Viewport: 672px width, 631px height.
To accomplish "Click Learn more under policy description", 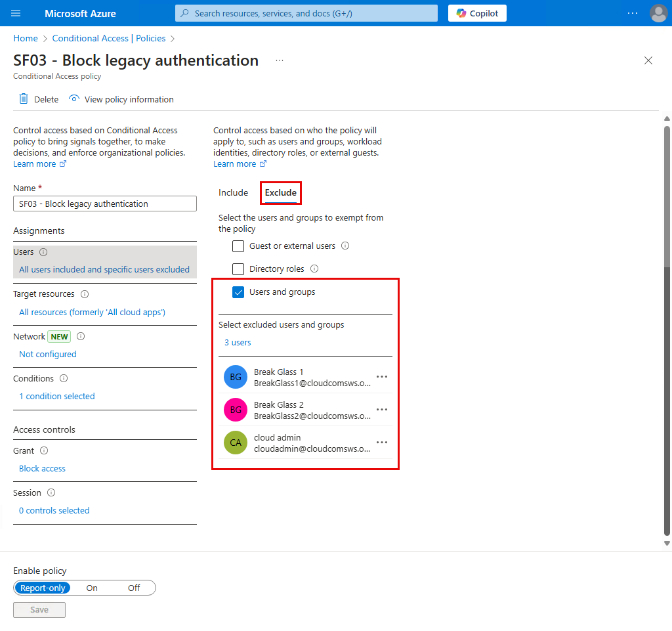I will (x=39, y=163).
